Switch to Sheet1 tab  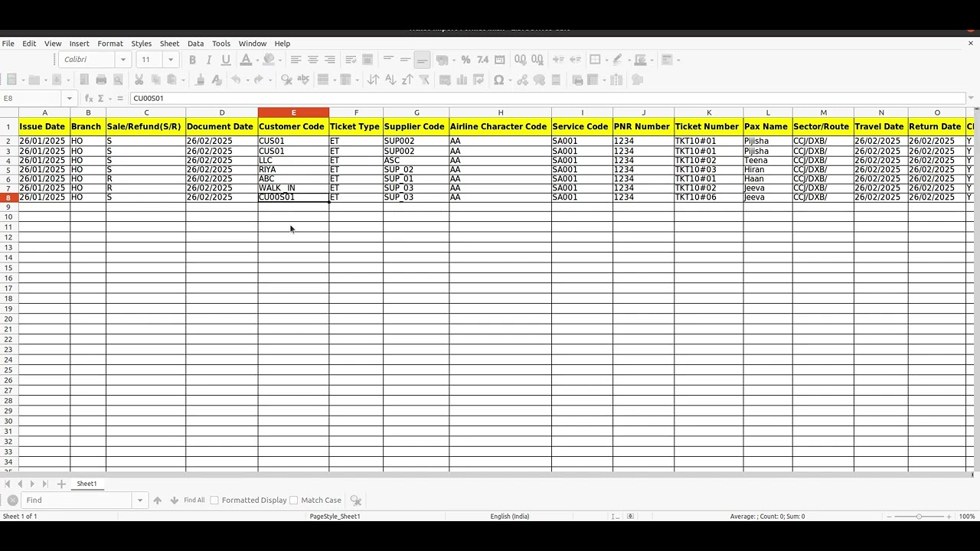pyautogui.click(x=87, y=484)
